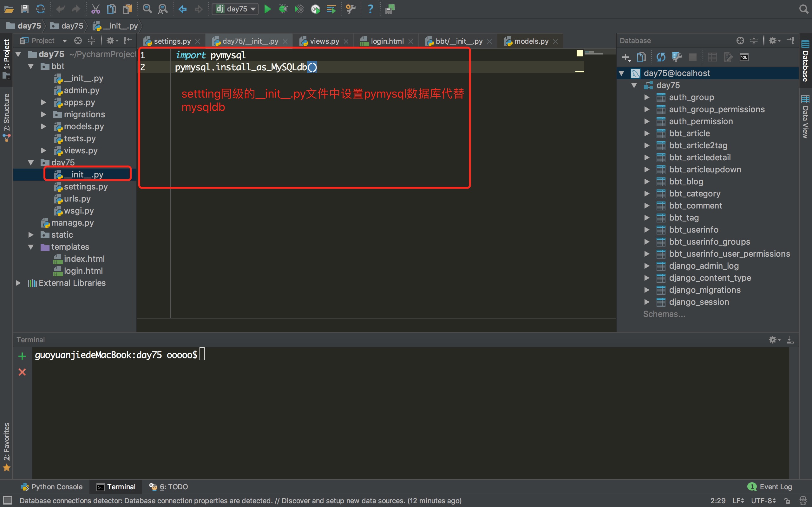Click the Find magnifier toolbar icon
The width and height of the screenshot is (812, 507).
click(x=147, y=9)
